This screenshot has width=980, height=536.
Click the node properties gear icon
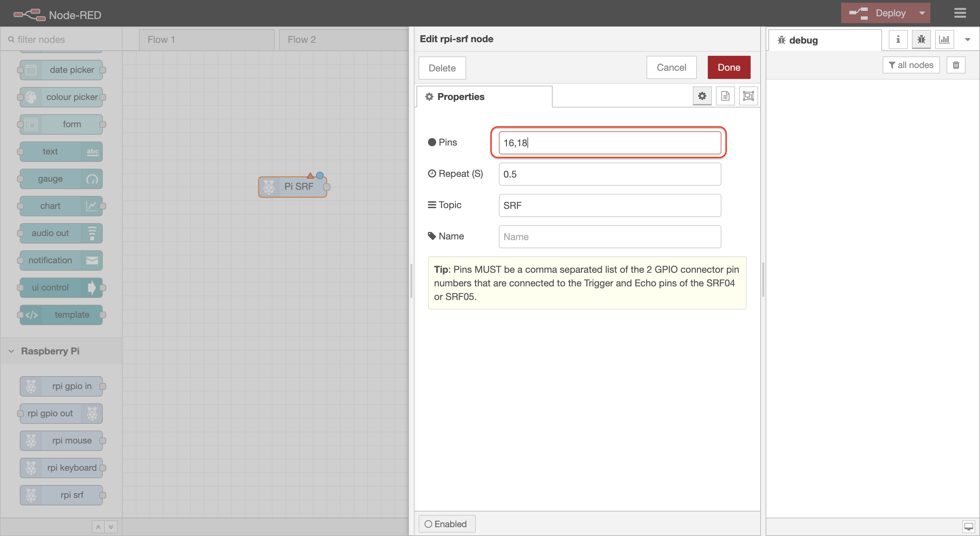point(702,96)
